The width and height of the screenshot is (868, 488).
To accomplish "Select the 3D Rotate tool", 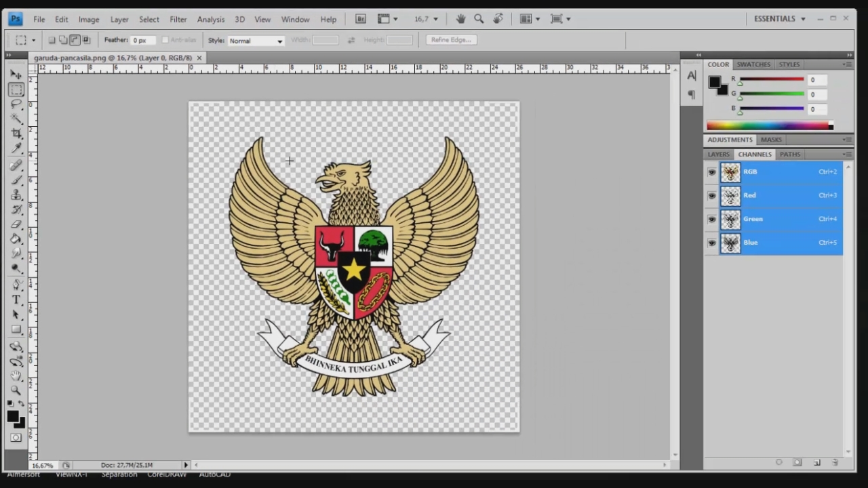I will click(16, 346).
